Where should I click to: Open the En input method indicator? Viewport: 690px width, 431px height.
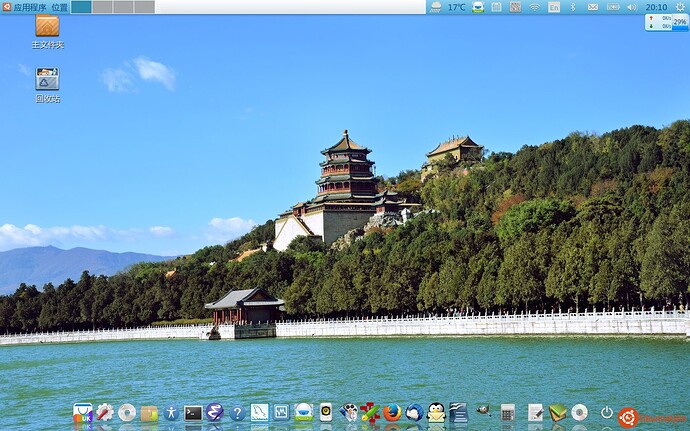(x=554, y=7)
